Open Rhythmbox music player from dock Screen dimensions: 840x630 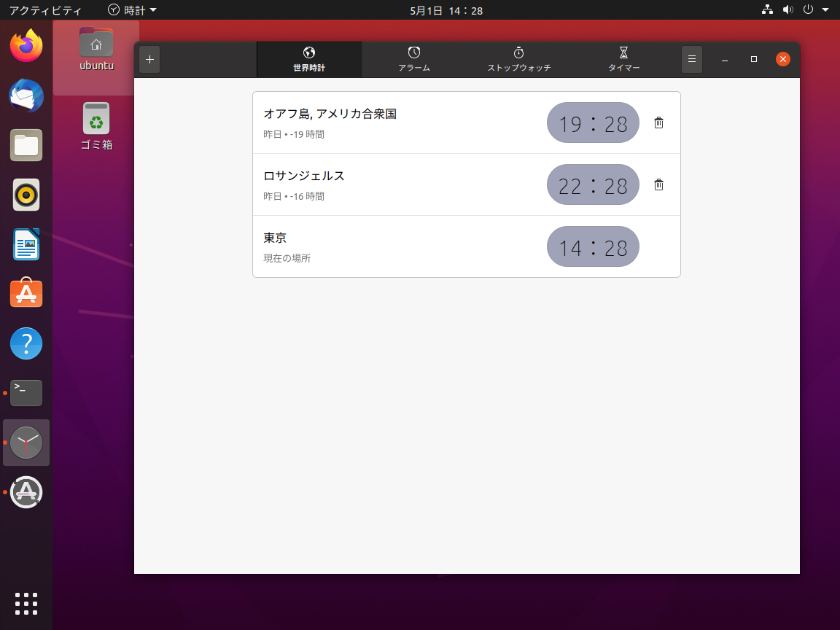[26, 195]
